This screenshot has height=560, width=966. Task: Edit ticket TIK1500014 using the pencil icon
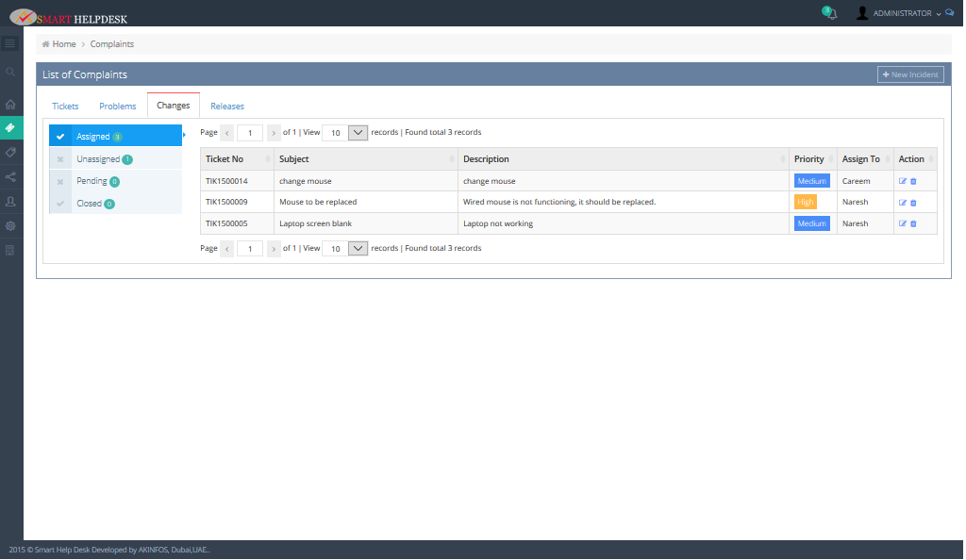[903, 181]
